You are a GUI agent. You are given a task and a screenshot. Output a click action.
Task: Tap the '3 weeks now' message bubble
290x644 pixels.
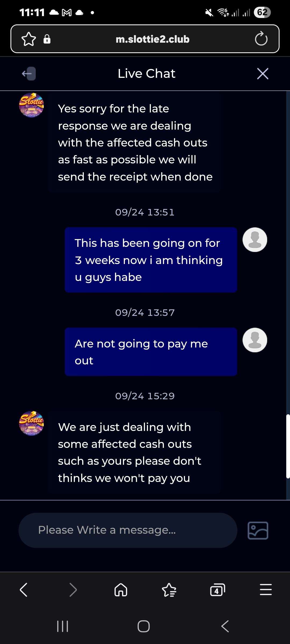pos(151,260)
